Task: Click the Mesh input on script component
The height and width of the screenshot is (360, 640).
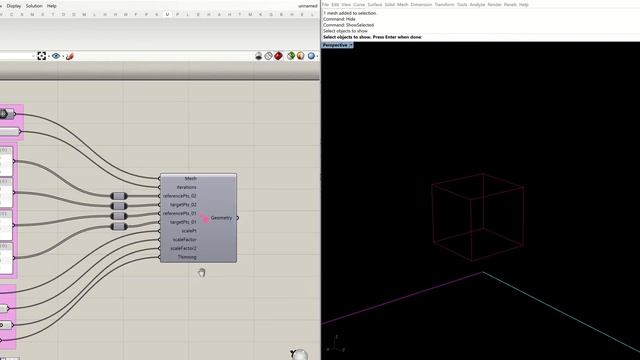Action: click(x=191, y=178)
